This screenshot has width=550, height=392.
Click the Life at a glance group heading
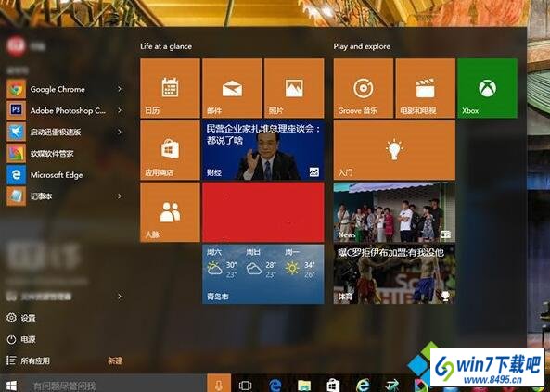(x=166, y=46)
